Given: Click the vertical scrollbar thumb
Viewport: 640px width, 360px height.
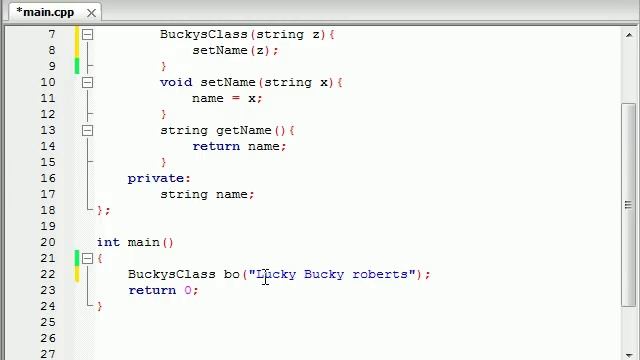Looking at the screenshot, I should point(629,204).
